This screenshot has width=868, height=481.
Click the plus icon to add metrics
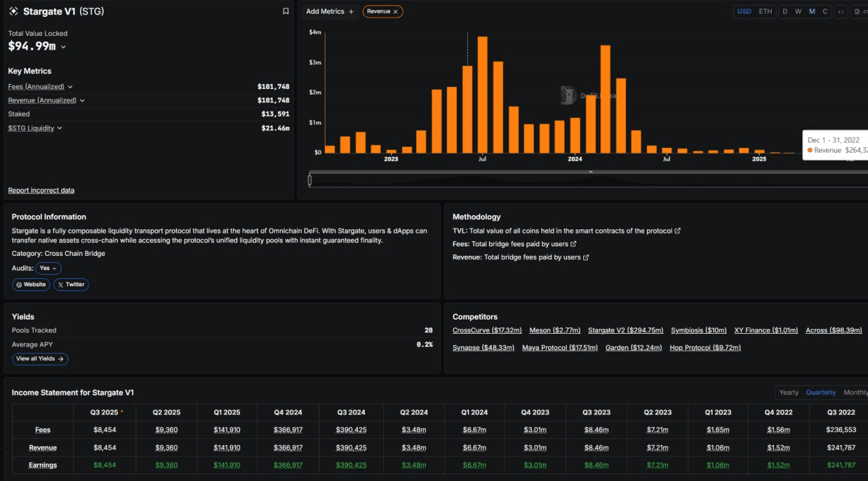coord(351,12)
